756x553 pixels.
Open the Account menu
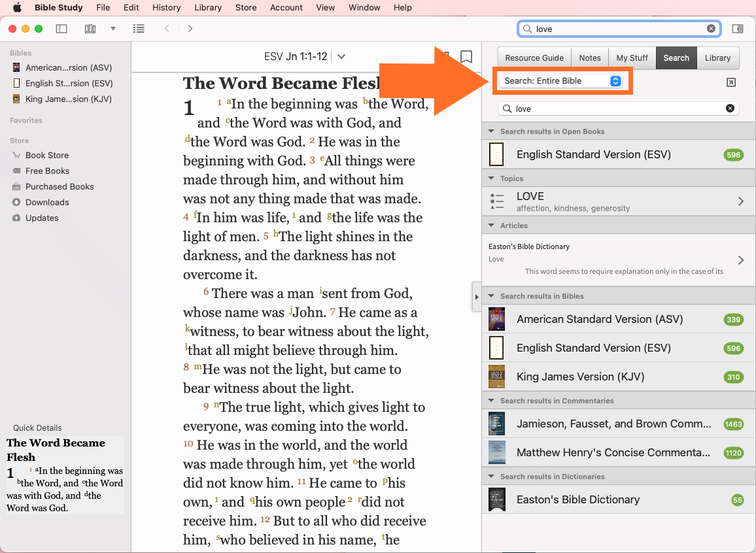(x=286, y=8)
